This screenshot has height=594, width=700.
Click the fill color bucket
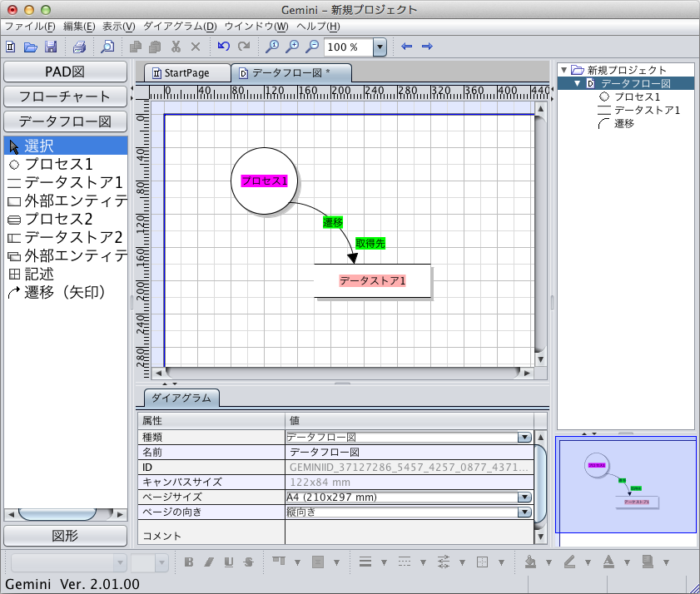click(530, 562)
